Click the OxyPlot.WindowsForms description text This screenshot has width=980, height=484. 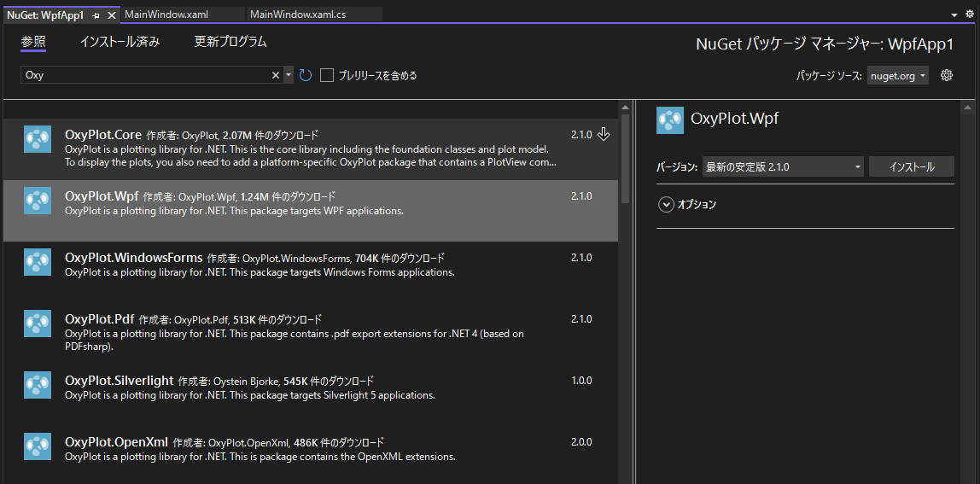click(x=260, y=272)
